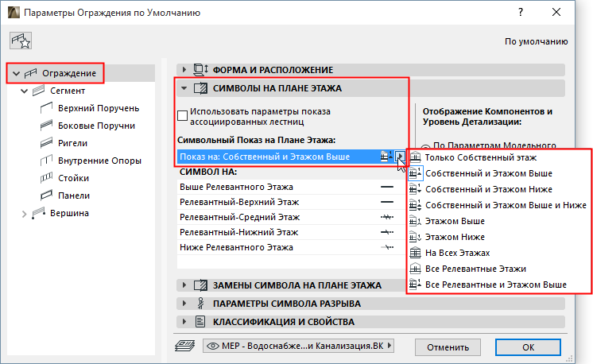Collapse the Ограждение tree node

coord(16,73)
